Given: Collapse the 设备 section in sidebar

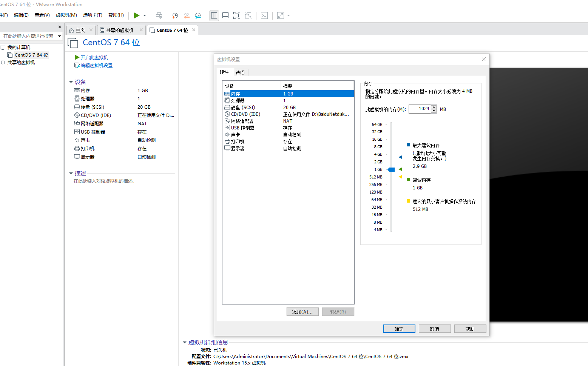Looking at the screenshot, I should pos(71,82).
